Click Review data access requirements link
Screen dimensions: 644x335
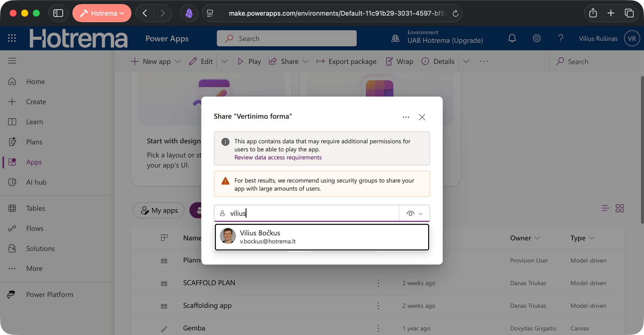(x=278, y=157)
